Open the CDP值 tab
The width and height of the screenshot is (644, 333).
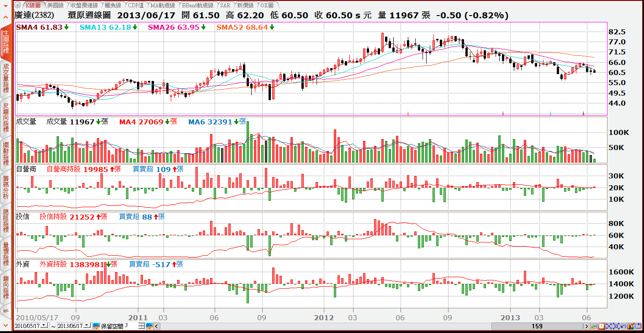(136, 5)
